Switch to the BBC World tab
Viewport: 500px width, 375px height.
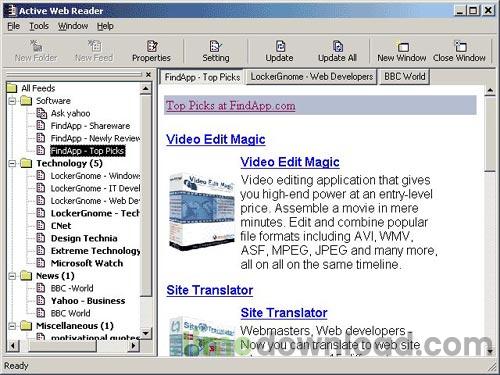pos(405,77)
